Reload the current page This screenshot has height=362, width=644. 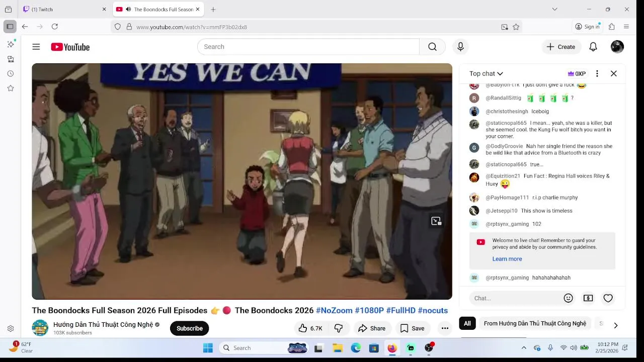(x=55, y=27)
